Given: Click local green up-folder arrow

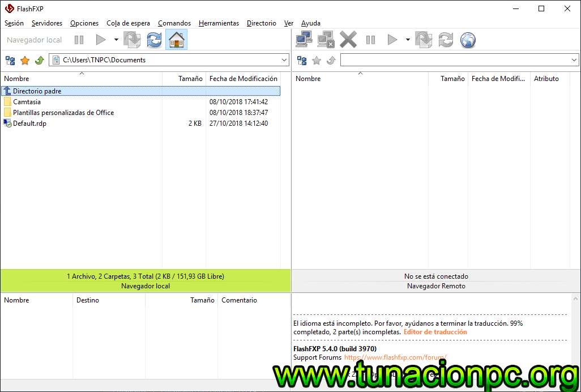Looking at the screenshot, I should coord(39,61).
